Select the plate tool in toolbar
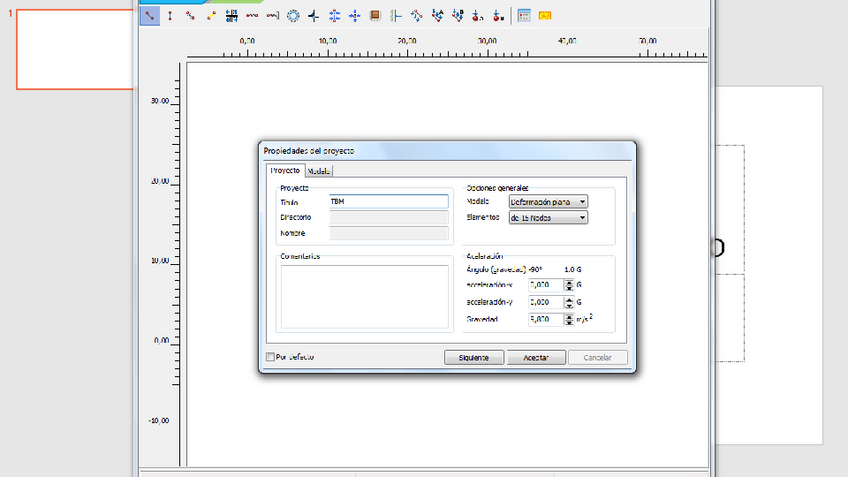 (x=170, y=15)
